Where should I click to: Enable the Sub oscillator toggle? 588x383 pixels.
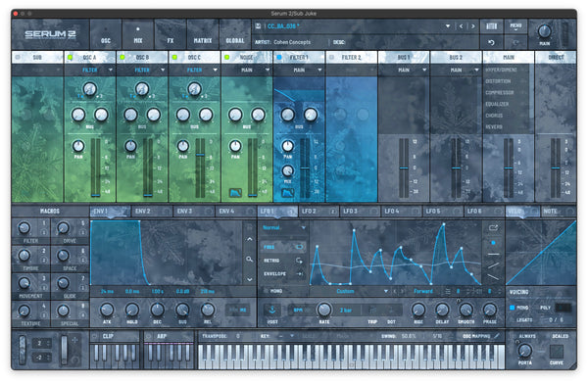pyautogui.click(x=18, y=58)
